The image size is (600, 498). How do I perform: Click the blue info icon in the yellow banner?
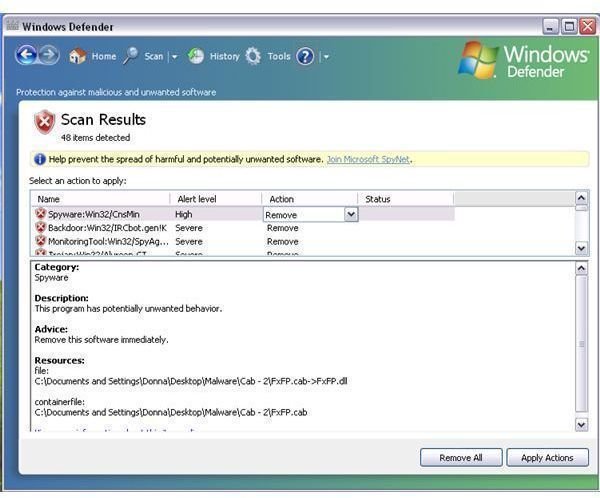click(40, 159)
